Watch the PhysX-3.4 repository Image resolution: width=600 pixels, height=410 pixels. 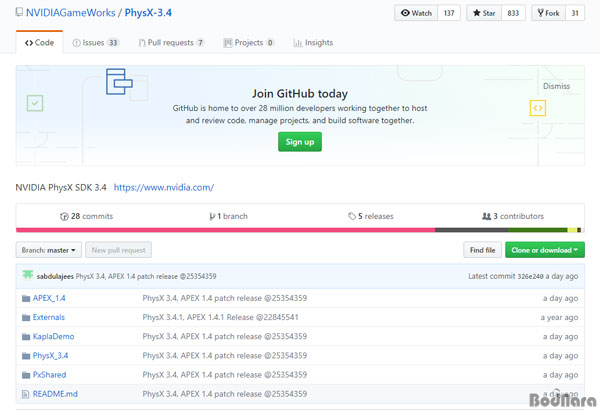click(416, 13)
